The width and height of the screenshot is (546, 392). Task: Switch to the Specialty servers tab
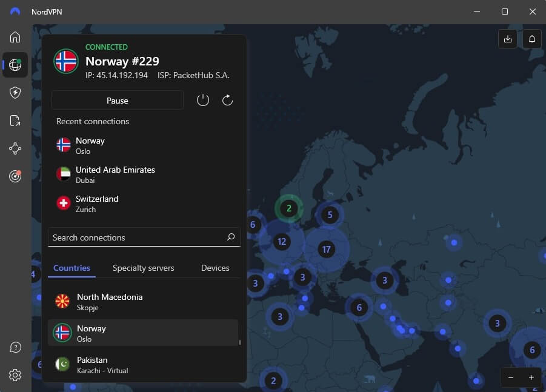143,268
